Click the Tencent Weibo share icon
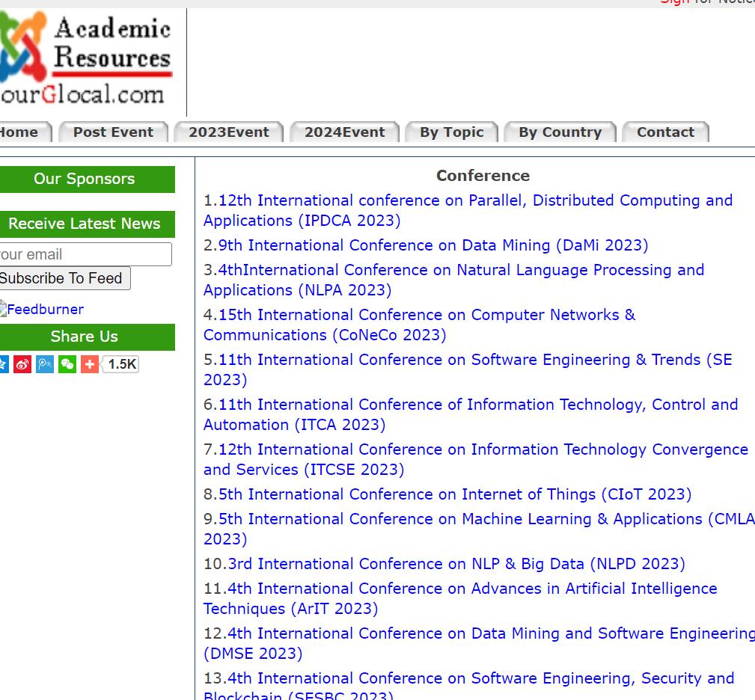The width and height of the screenshot is (755, 700). (x=45, y=364)
